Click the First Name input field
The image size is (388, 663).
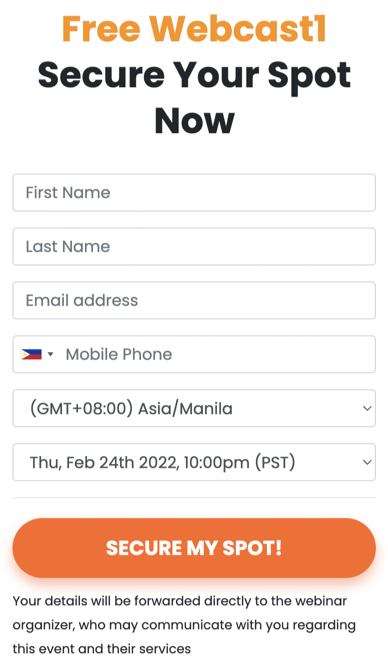click(x=194, y=192)
